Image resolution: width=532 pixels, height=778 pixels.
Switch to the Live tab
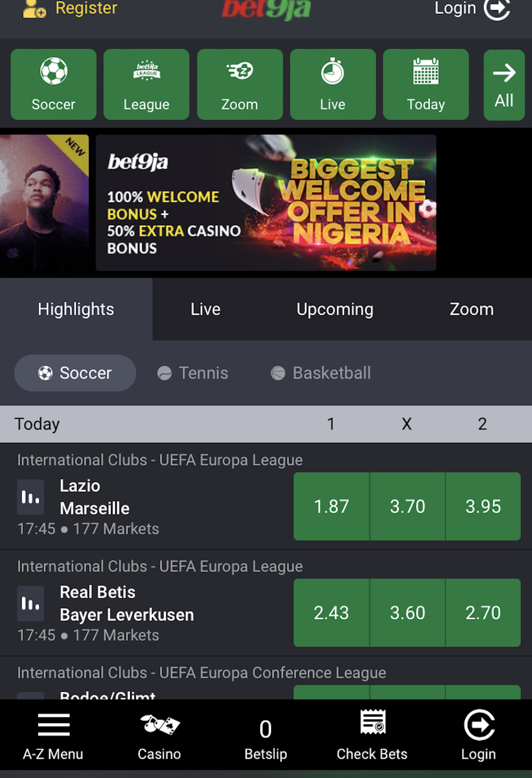click(x=206, y=309)
